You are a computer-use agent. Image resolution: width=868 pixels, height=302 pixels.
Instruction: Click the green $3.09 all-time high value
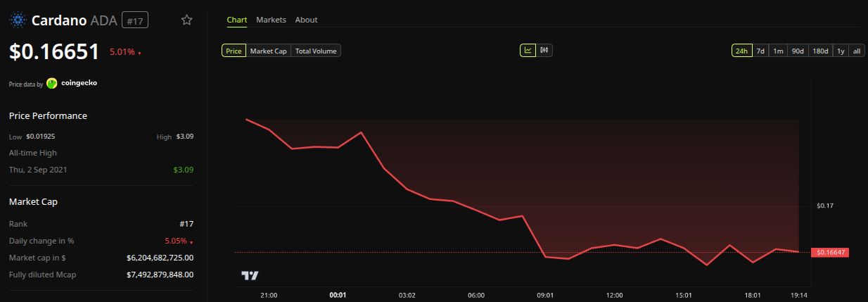(184, 170)
